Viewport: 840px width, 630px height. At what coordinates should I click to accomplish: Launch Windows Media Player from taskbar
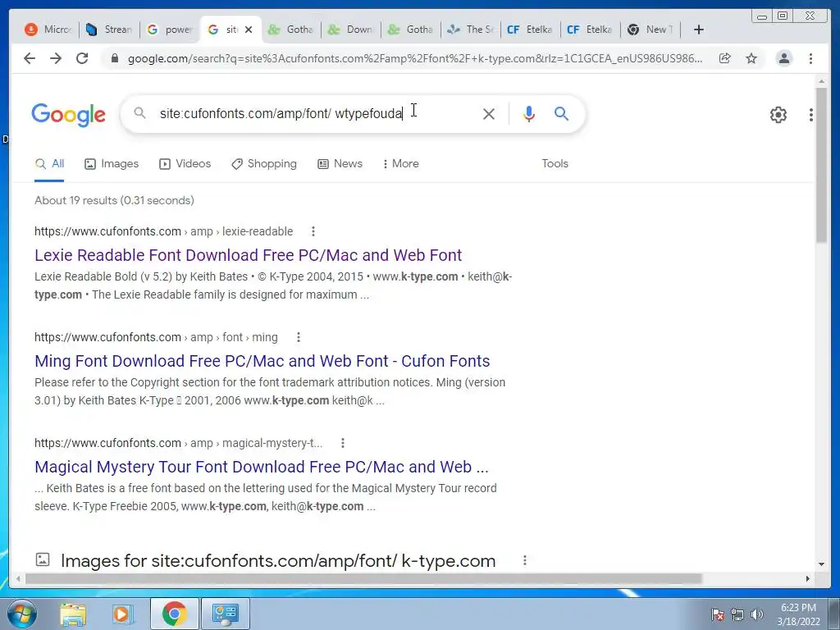tap(122, 614)
